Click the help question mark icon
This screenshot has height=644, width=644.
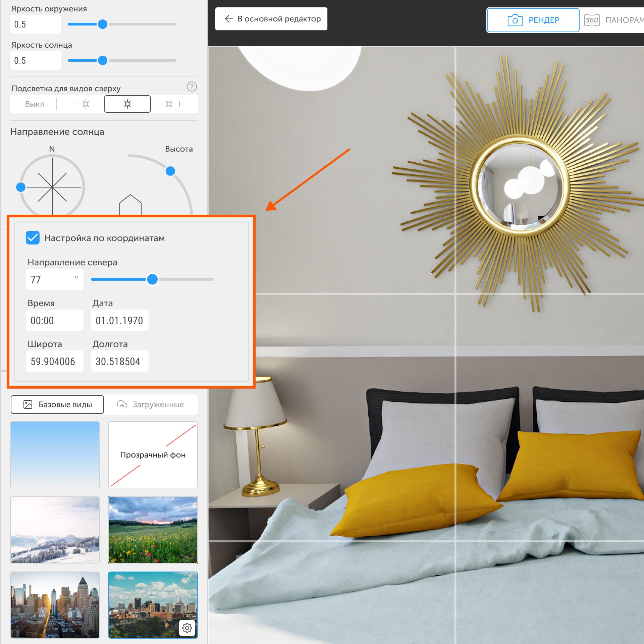coord(192,87)
